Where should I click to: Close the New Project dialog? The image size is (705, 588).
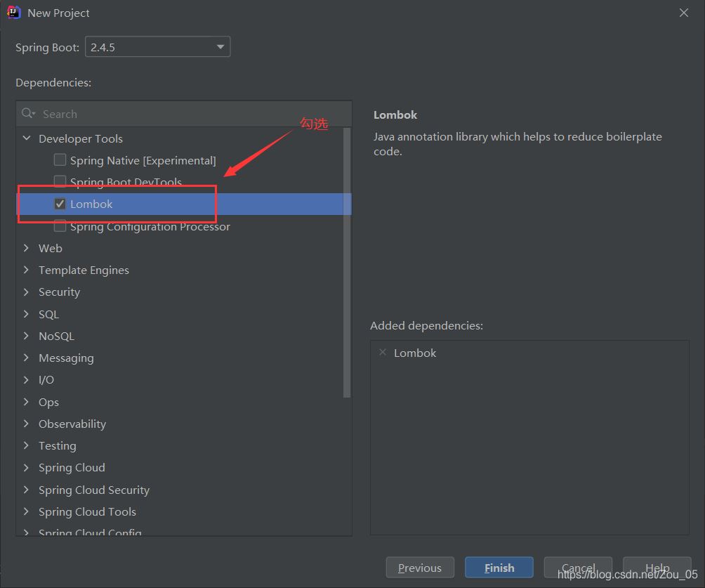coord(684,13)
